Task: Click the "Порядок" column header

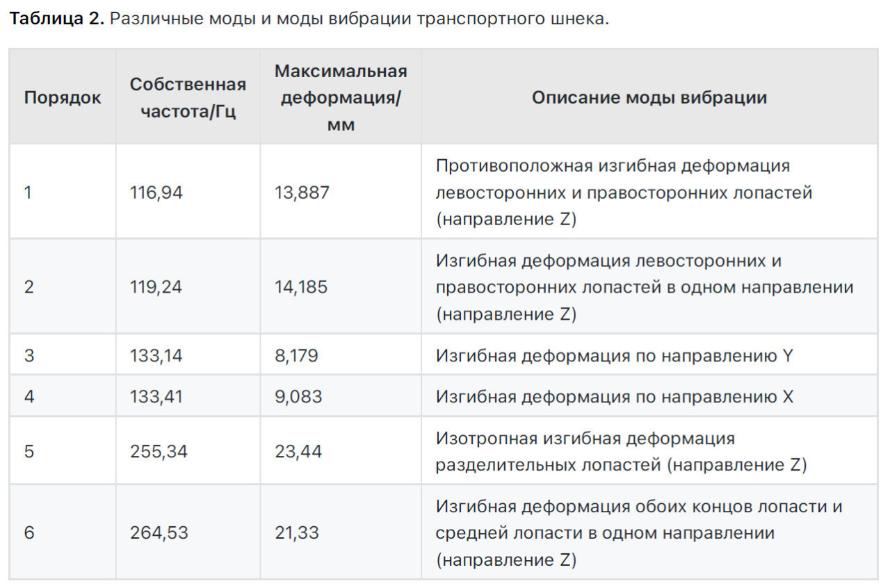Action: 63,97
